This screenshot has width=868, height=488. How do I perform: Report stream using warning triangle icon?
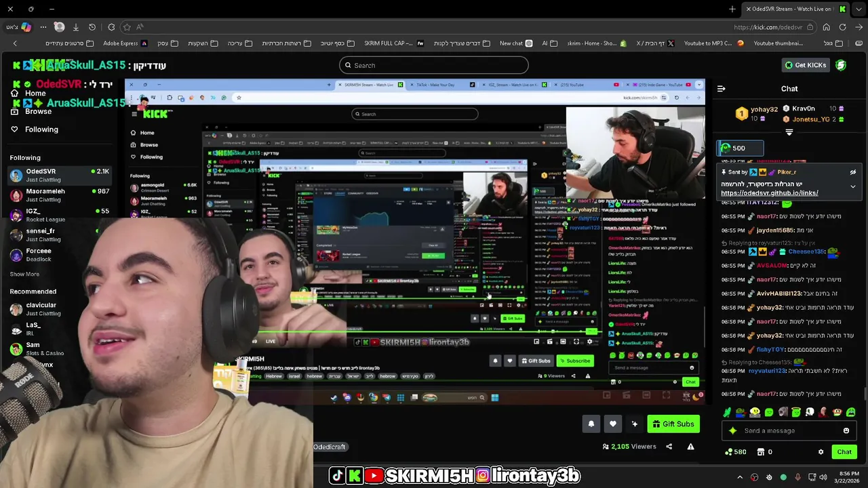point(690,447)
